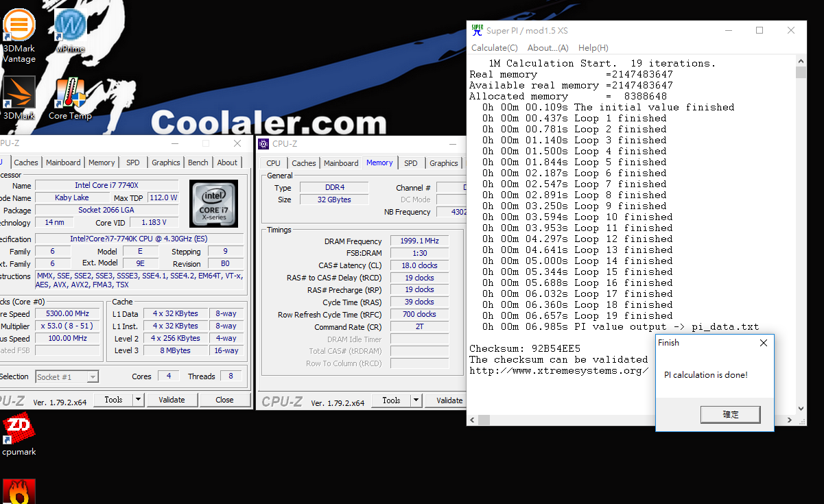Screen dimensions: 824x504
Task: Click the Max TDP 112.0 W value
Action: 163,197
